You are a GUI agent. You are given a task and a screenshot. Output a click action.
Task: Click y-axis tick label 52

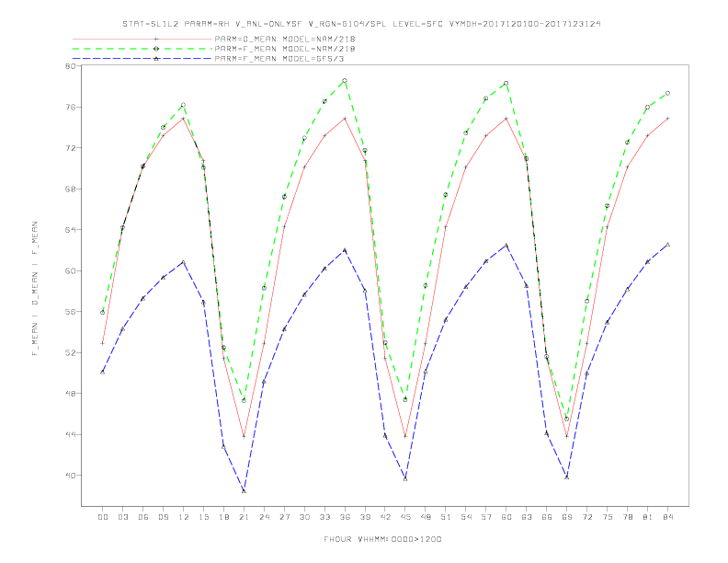(x=70, y=352)
